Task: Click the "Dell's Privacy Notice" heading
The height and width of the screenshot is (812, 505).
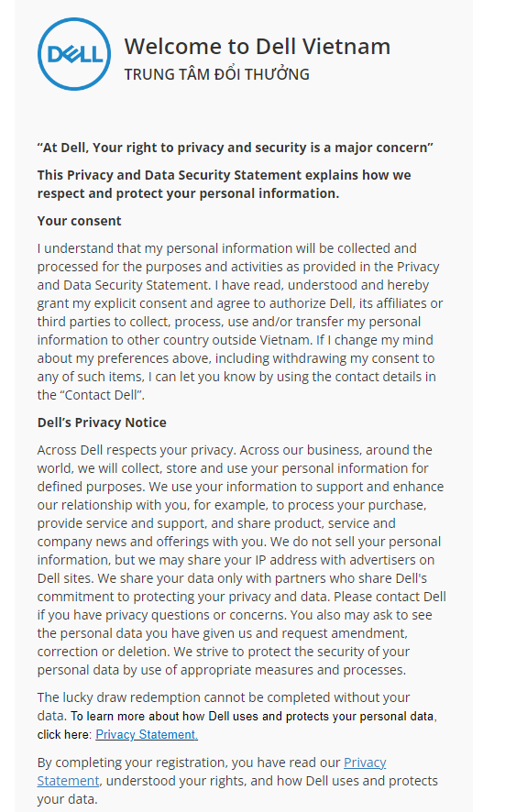Action: (102, 422)
